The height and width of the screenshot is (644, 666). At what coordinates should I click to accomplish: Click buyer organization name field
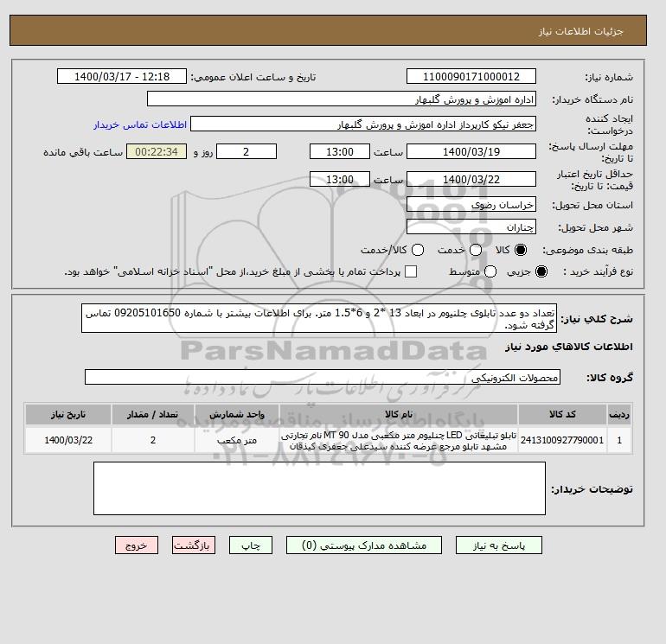coord(342,99)
